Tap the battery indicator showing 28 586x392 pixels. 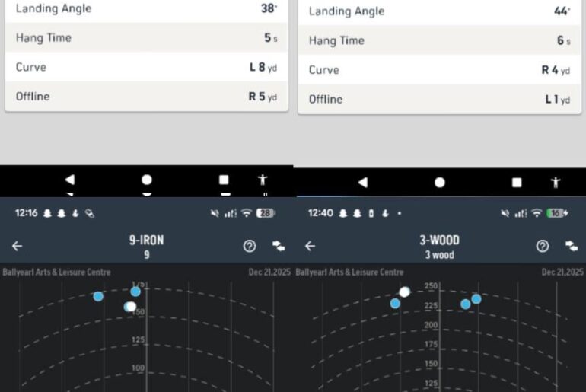(266, 214)
